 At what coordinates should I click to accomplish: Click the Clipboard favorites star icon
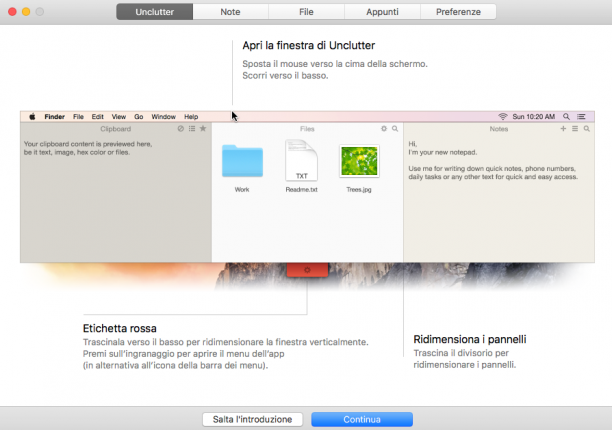[x=203, y=128]
